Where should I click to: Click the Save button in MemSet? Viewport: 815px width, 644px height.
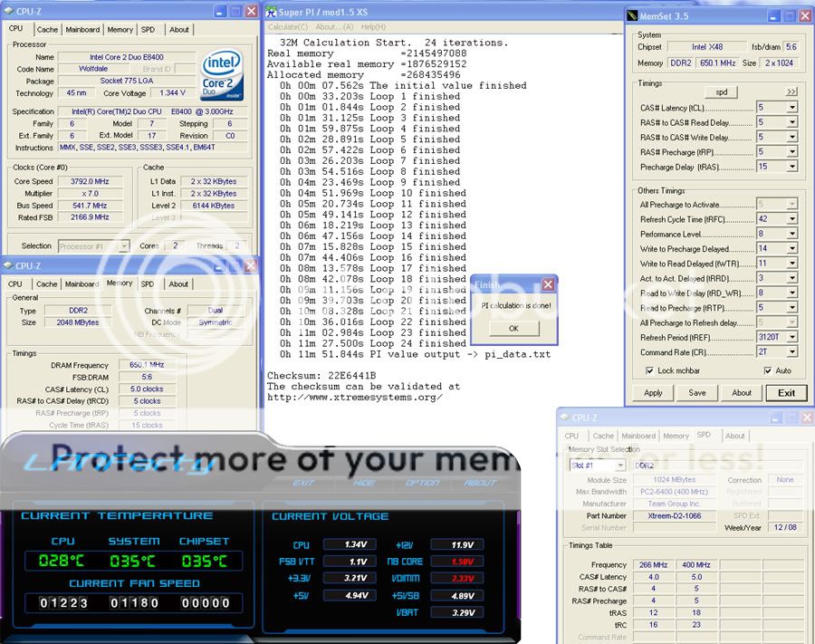pos(697,393)
